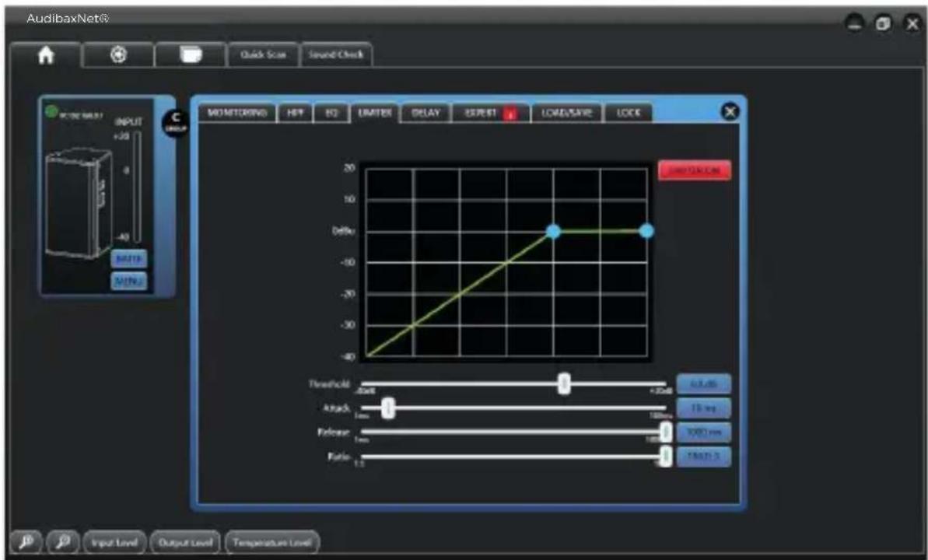Go to the Home tab icon
This screenshot has width=928, height=560.
[46, 55]
